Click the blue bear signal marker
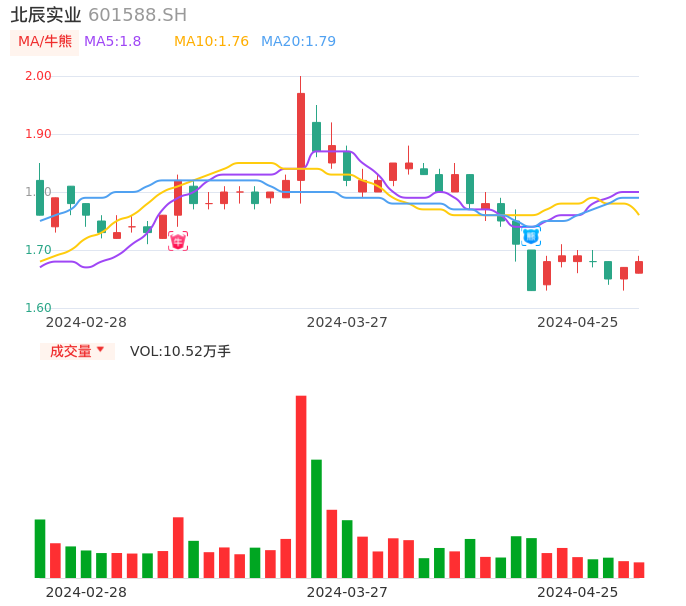This screenshot has width=686, height=606. pos(531,236)
